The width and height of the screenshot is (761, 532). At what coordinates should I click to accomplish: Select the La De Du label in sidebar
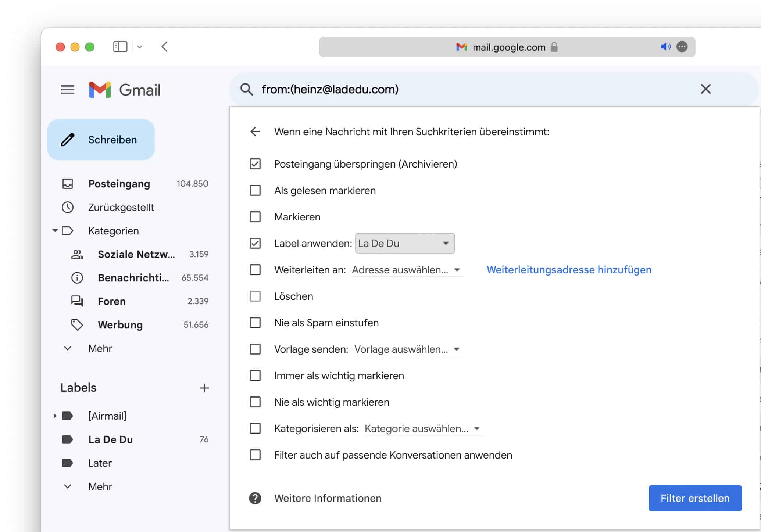110,439
